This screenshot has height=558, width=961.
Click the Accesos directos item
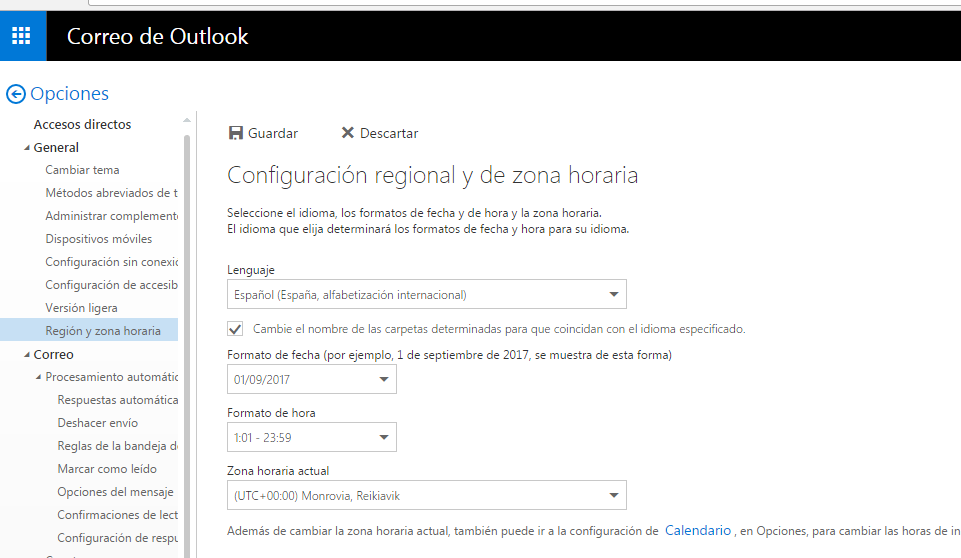[x=82, y=124]
